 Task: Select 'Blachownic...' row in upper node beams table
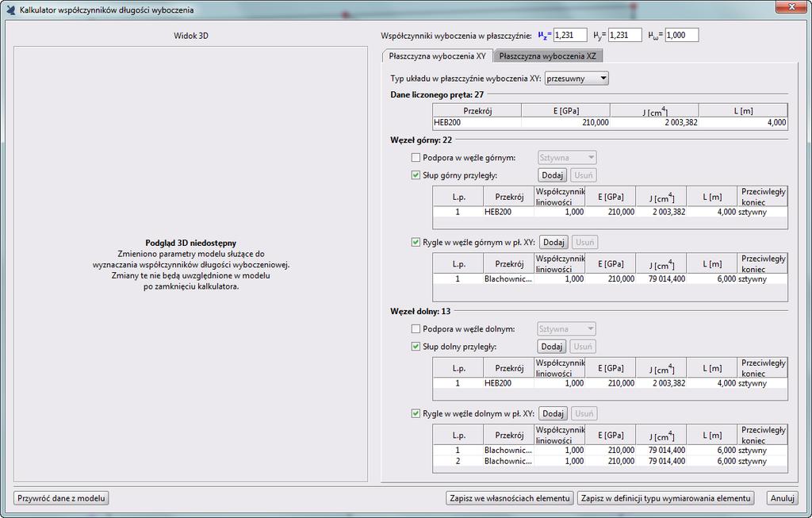click(610, 278)
